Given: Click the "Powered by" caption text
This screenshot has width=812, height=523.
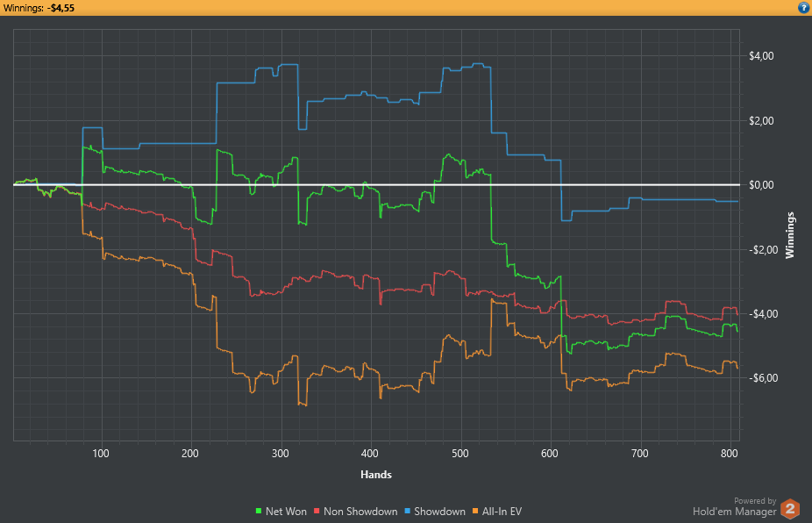Looking at the screenshot, I should tap(755, 501).
